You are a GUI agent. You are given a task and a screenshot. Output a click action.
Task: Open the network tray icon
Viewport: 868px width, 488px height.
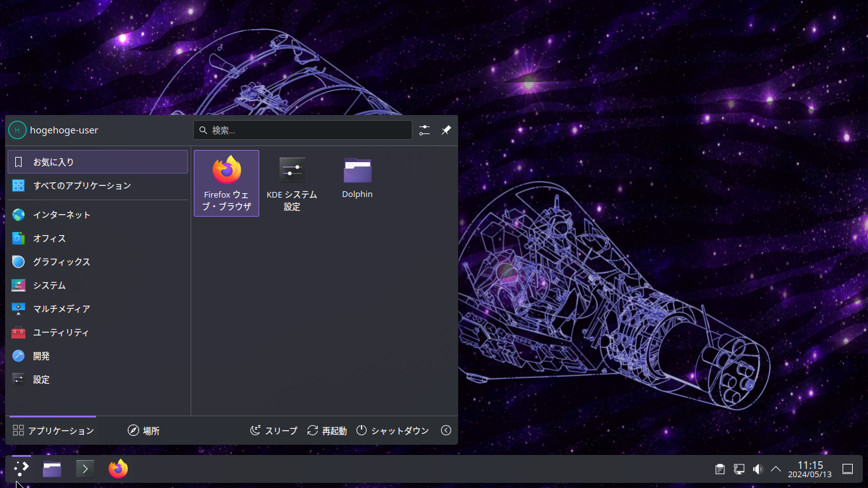[x=739, y=469]
